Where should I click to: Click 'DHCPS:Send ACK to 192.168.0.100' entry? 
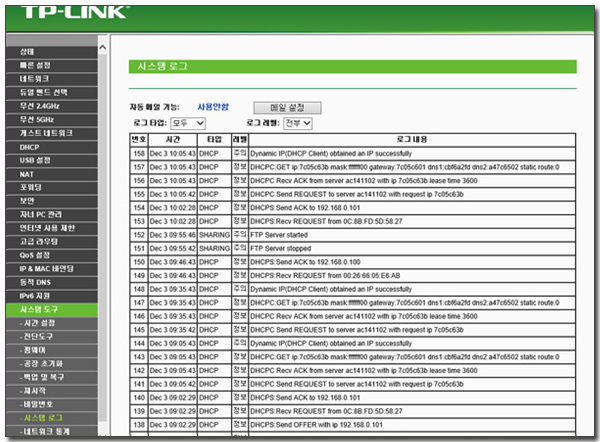click(x=305, y=262)
